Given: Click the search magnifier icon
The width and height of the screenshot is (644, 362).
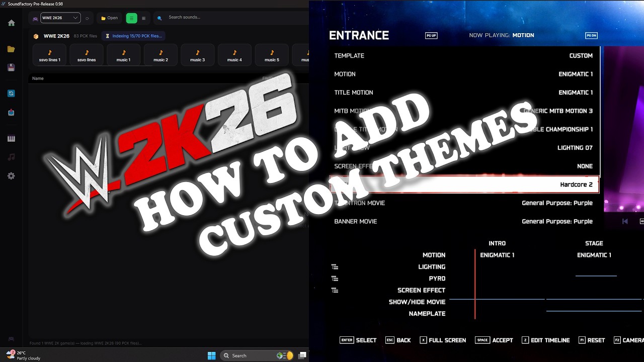Looking at the screenshot, I should pos(159,18).
